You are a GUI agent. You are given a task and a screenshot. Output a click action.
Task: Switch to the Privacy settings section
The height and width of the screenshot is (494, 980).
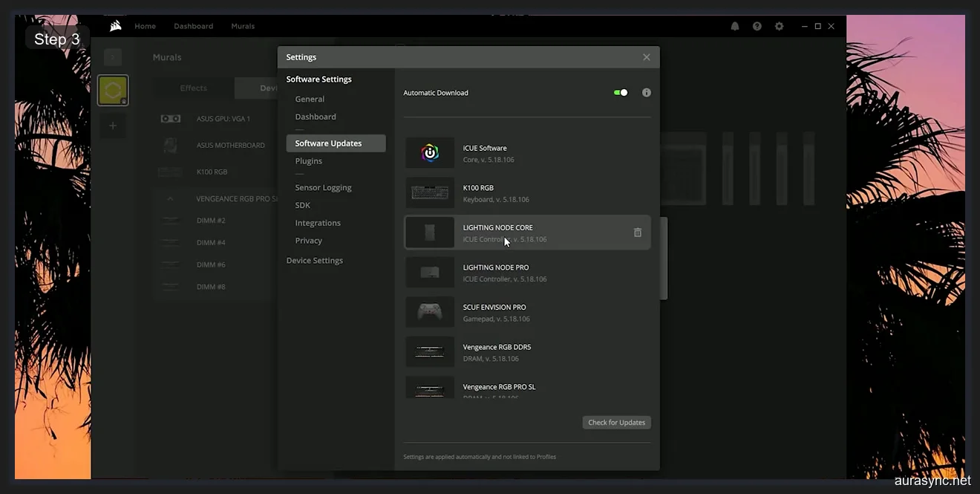point(308,240)
